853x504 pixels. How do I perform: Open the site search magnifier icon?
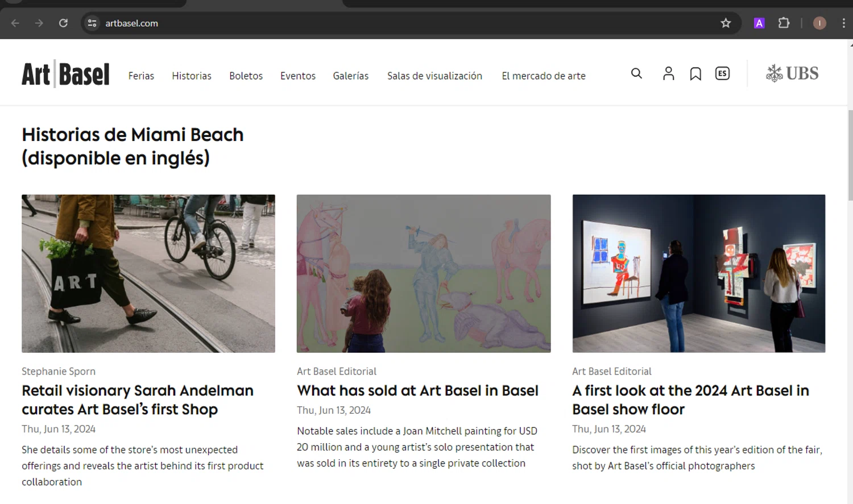(636, 73)
